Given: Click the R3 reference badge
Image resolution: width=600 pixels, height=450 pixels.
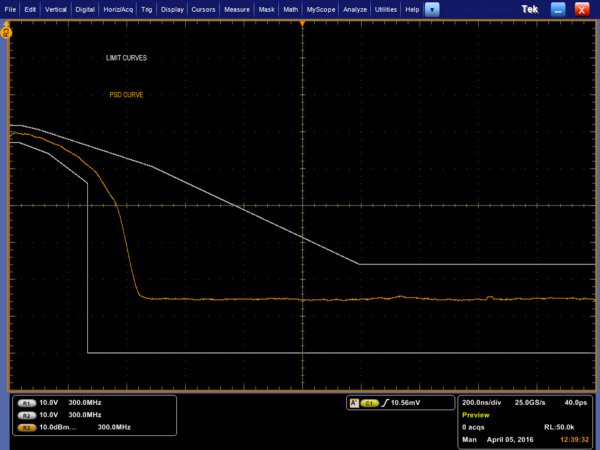Looking at the screenshot, I should click(26, 427).
